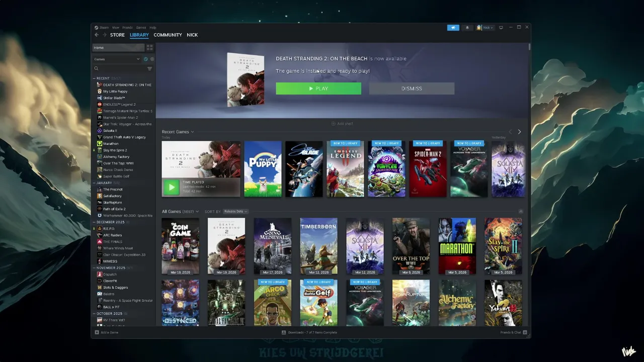644x362 pixels.
Task: Click Add shelf plus icon
Action: click(333, 124)
